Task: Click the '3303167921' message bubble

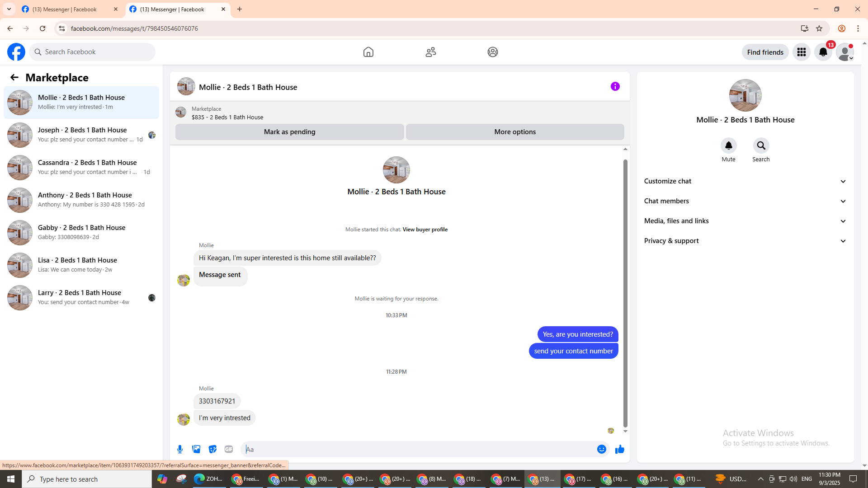Action: point(217,401)
